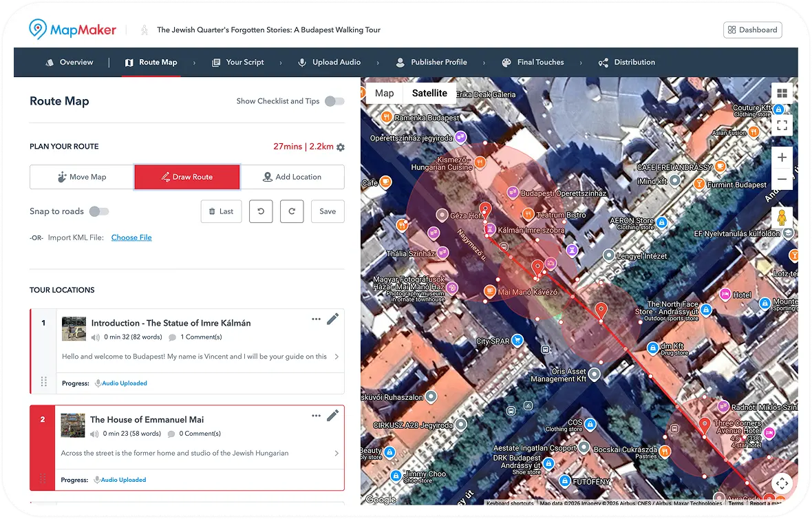Open thumbnail of Statue of Imre Kálmán
Image resolution: width=812 pixels, height=519 pixels.
[74, 329]
